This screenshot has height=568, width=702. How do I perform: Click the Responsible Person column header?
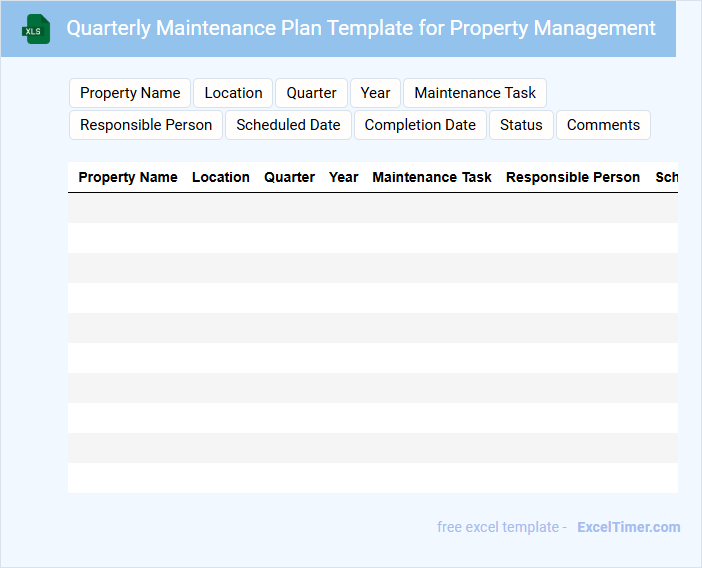click(x=573, y=177)
